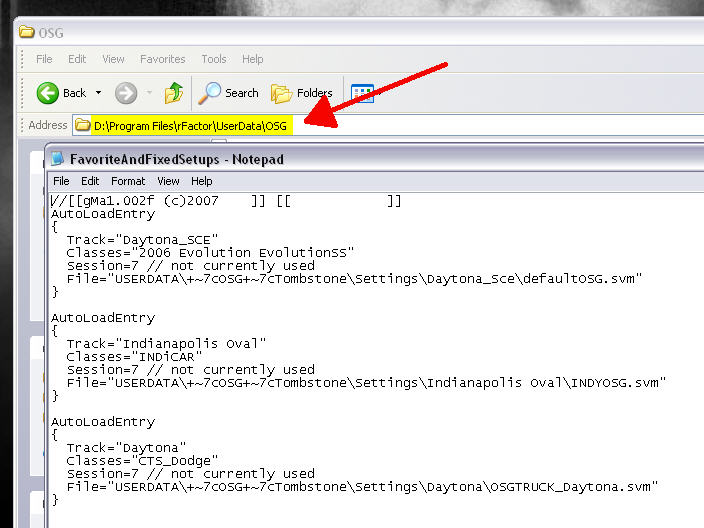This screenshot has height=528, width=704.
Task: Click the Classes="INDICAR" line
Action: pyautogui.click(x=134, y=357)
